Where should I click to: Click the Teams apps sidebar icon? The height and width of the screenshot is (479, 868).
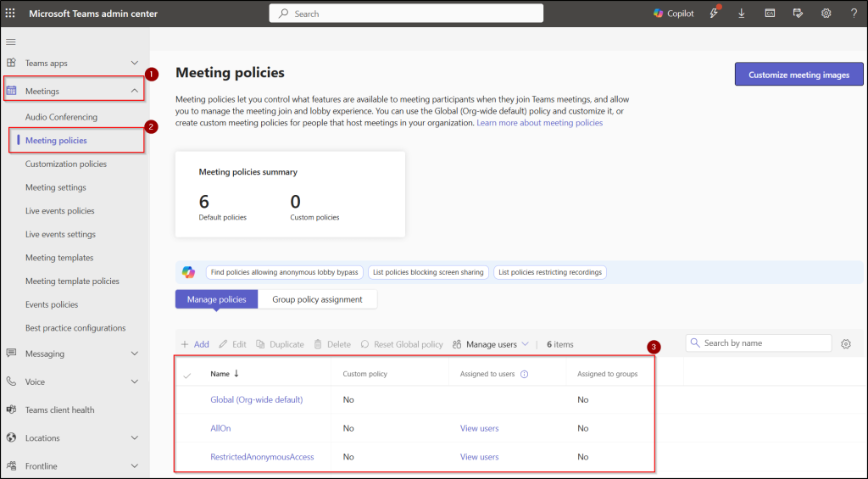click(11, 63)
